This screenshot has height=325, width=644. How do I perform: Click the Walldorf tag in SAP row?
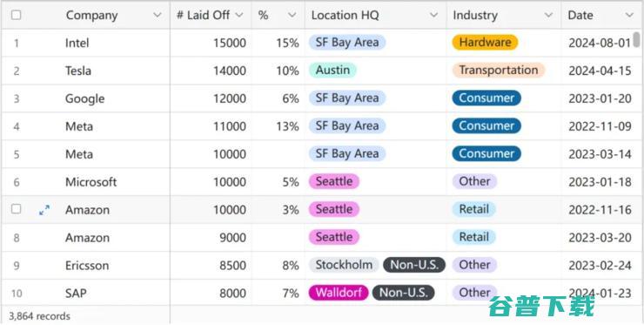[x=339, y=293]
